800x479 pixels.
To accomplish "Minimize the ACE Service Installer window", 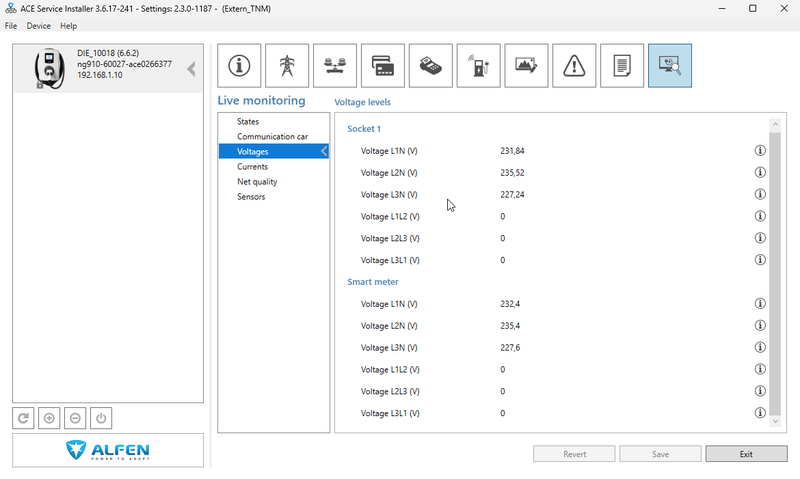I will pyautogui.click(x=722, y=8).
